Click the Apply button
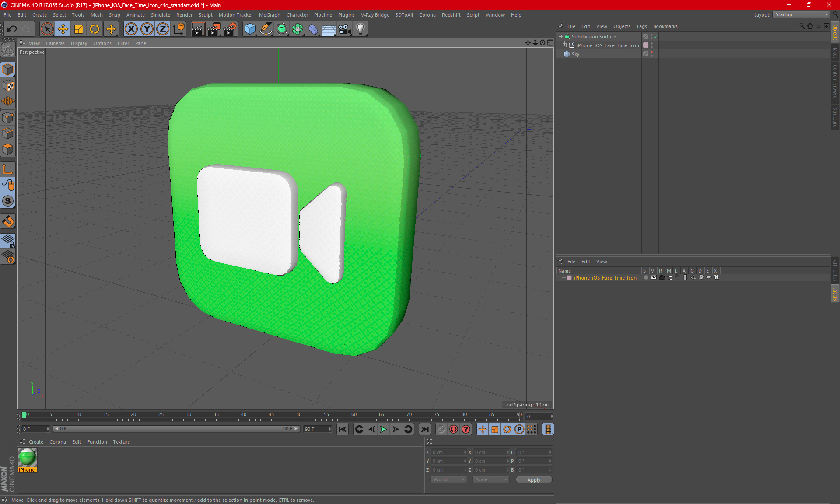Image resolution: width=840 pixels, height=504 pixels. click(534, 480)
